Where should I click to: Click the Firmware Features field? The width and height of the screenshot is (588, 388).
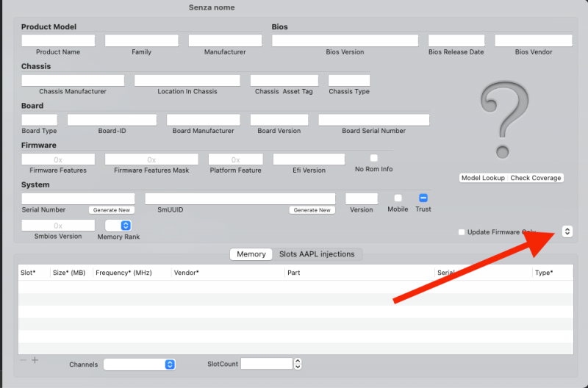click(58, 159)
